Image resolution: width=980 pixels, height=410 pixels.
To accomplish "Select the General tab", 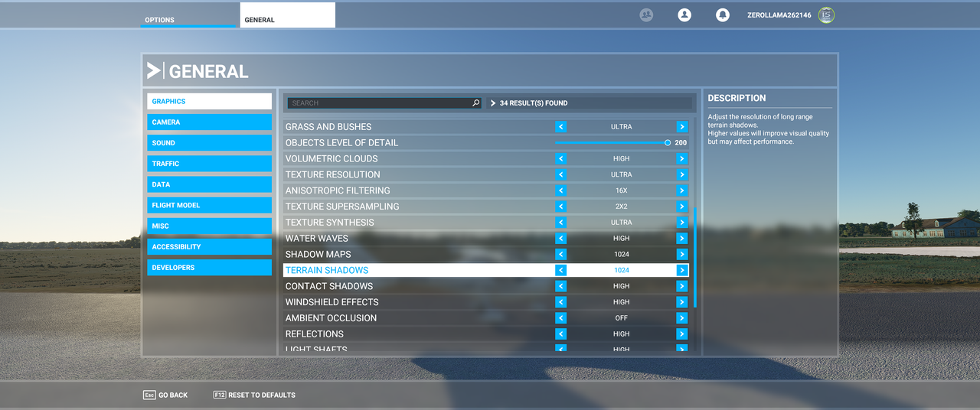I will (x=287, y=15).
